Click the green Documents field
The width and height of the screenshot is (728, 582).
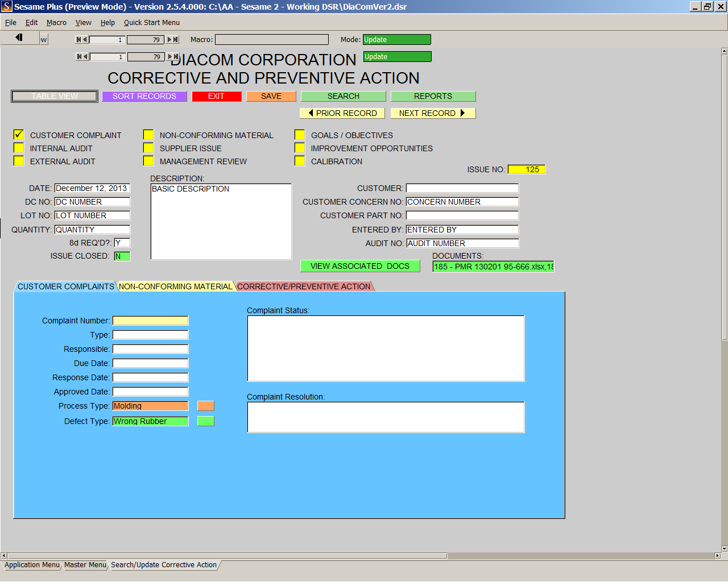(x=493, y=267)
